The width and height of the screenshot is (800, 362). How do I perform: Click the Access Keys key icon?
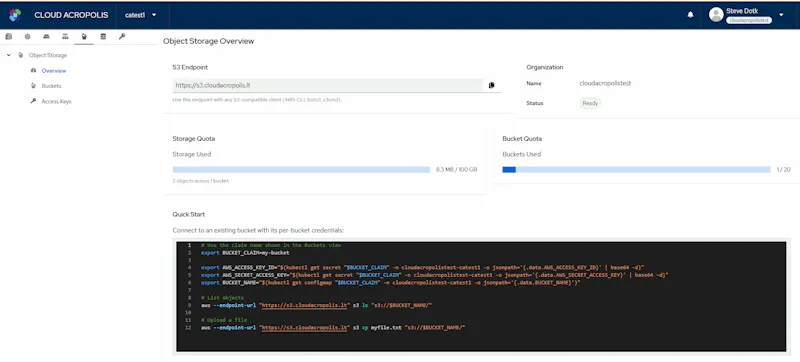coord(34,101)
